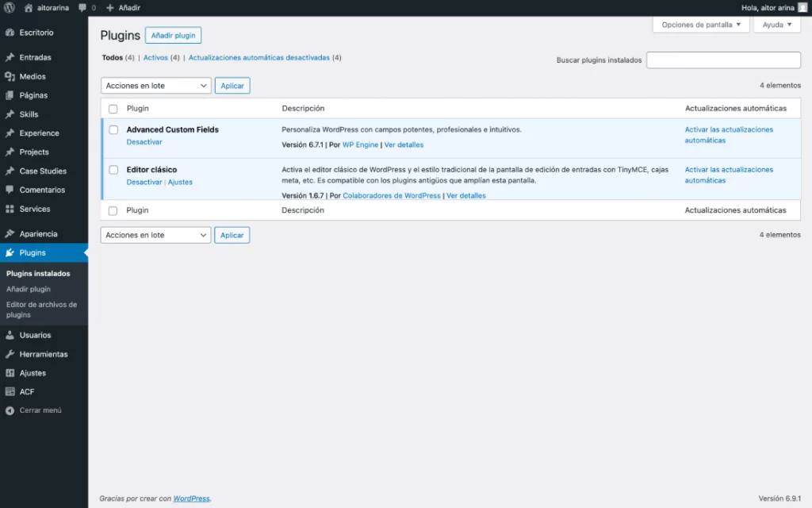The width and height of the screenshot is (812, 508).
Task: Open Ver detalles for Editor clásico
Action: (x=466, y=195)
